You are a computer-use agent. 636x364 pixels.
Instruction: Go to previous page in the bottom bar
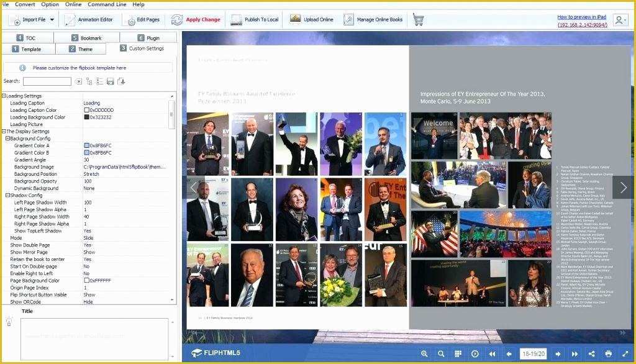pos(509,354)
